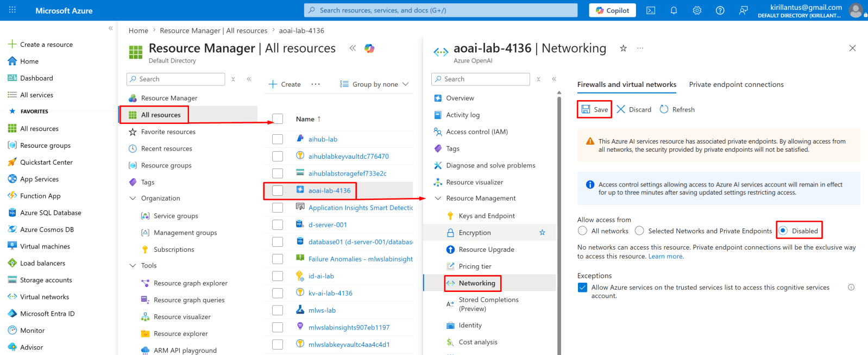The image size is (868, 355).
Task: Discard networking changes
Action: (634, 109)
